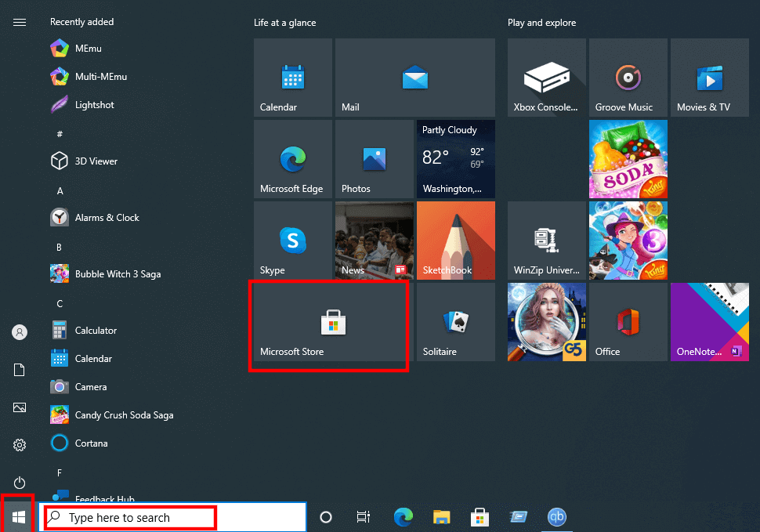The height and width of the screenshot is (532, 760).
Task: Launch Candy Crush Soda Saga from list
Action: click(x=112, y=414)
